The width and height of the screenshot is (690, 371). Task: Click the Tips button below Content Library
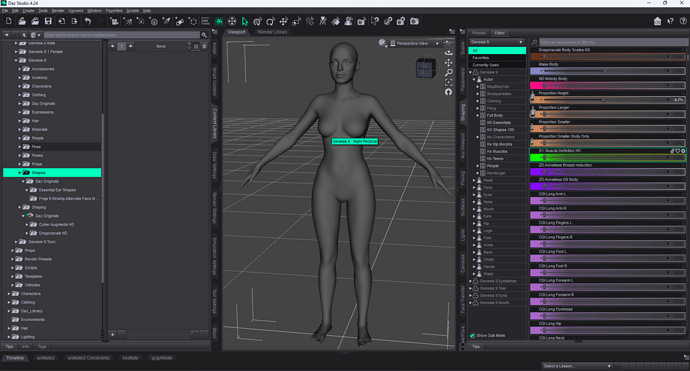[9, 347]
